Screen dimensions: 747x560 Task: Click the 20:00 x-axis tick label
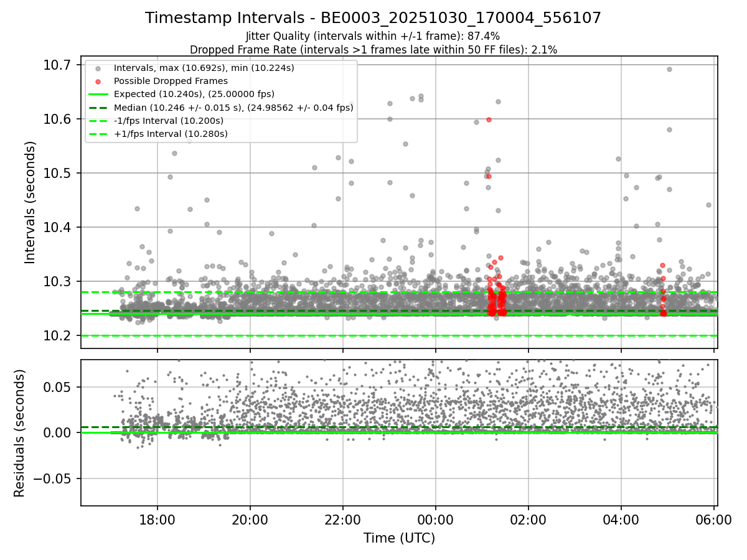point(250,519)
